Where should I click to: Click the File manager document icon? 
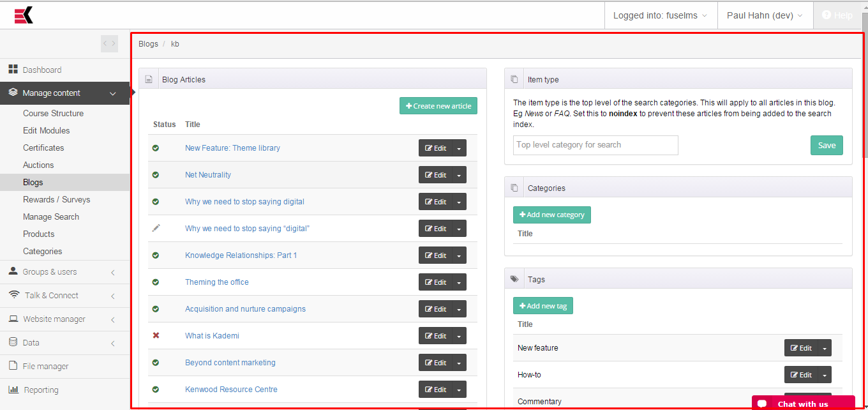coord(13,366)
